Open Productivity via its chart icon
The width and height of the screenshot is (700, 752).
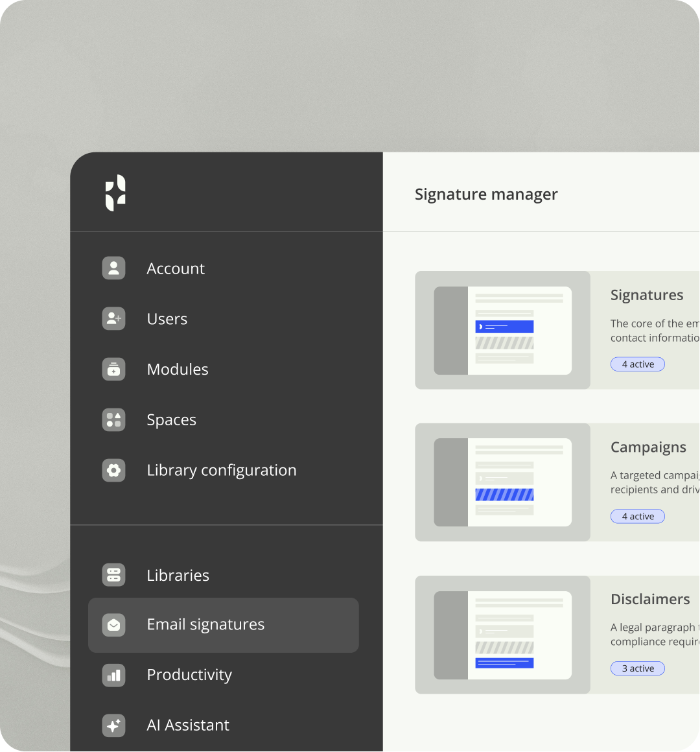[113, 675]
